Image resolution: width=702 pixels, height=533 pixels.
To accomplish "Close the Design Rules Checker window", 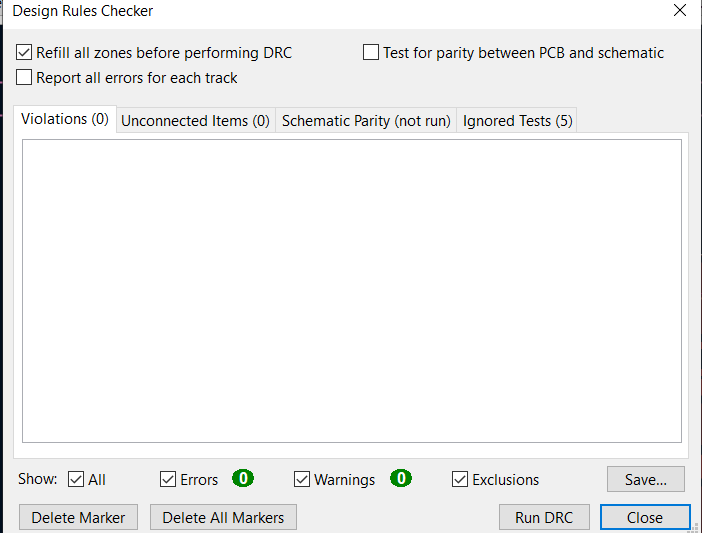I will (680, 10).
